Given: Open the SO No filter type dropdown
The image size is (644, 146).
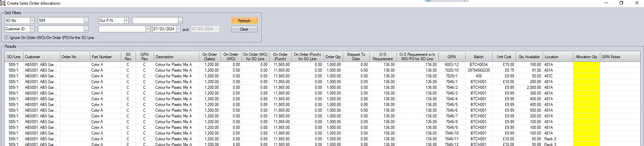Looking at the screenshot, I should pyautogui.click(x=32, y=21).
